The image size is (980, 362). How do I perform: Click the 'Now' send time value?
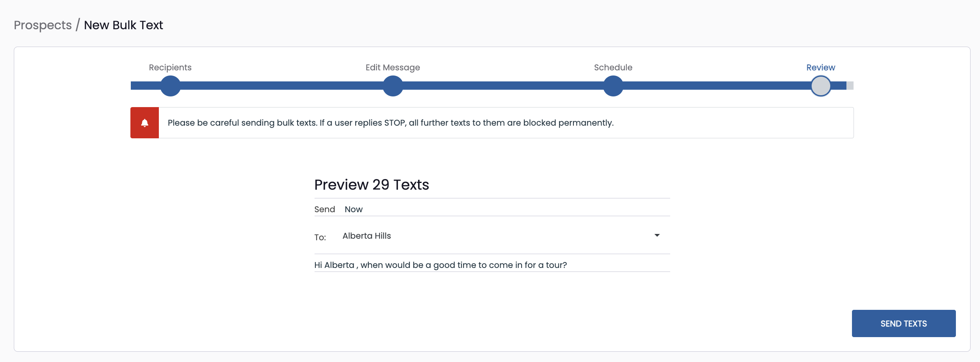click(354, 209)
